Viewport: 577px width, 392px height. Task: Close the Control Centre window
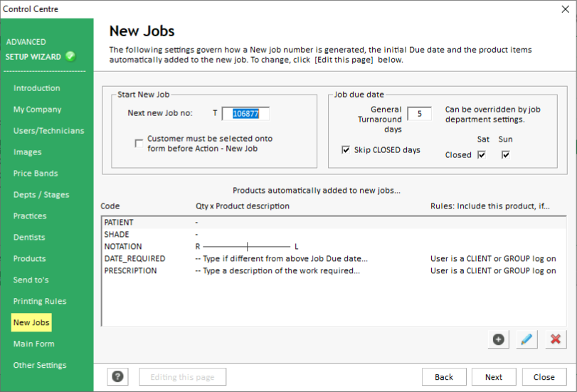coord(566,9)
